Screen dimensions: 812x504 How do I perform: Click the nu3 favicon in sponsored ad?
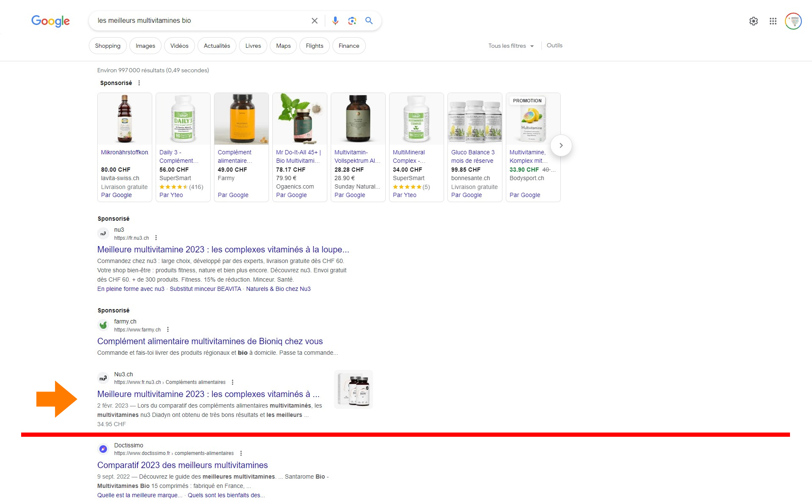coord(103,233)
